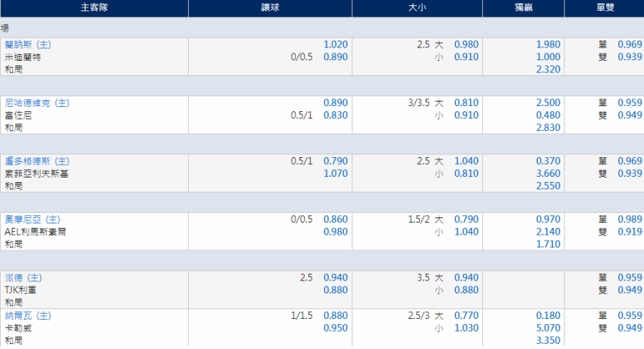The height and width of the screenshot is (349, 644).
Task: Select 索菲亞利夫斯基 win odds 3.660
Action: 548,173
